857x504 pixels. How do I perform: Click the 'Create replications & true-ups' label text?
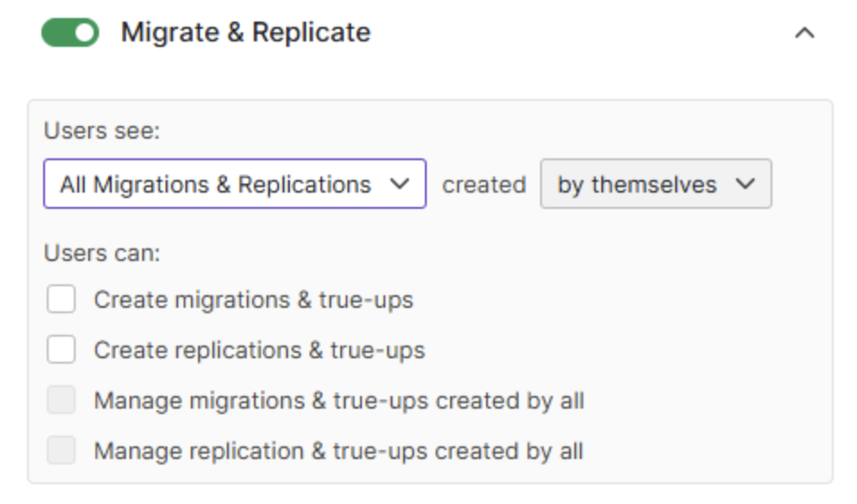[x=259, y=350]
